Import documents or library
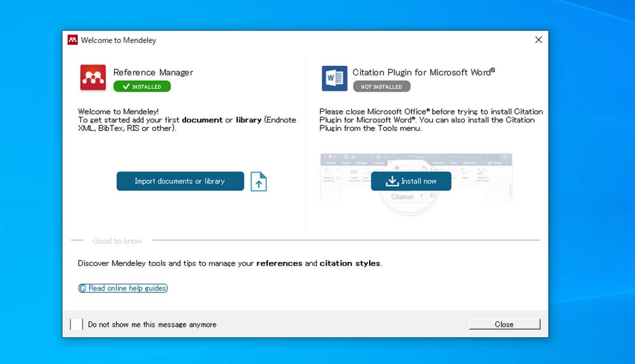Screen dimensions: 635x364 point(180,181)
